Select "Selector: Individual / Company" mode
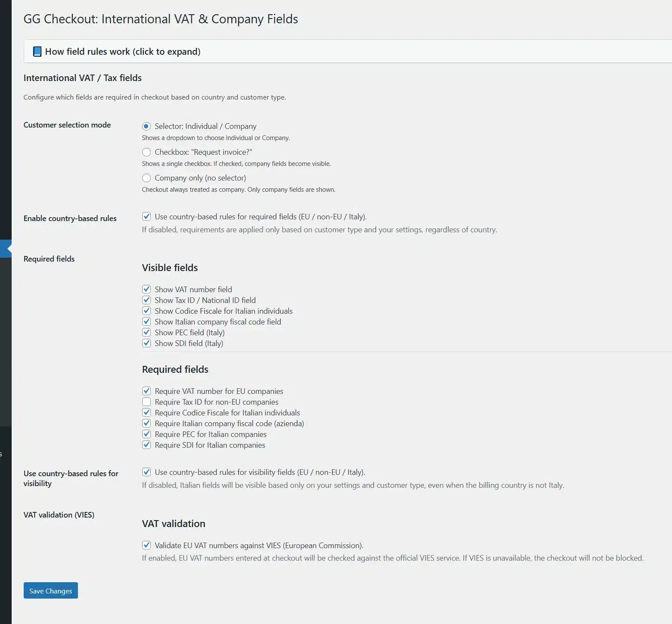Viewport: 672px width, 624px height. coord(146,126)
